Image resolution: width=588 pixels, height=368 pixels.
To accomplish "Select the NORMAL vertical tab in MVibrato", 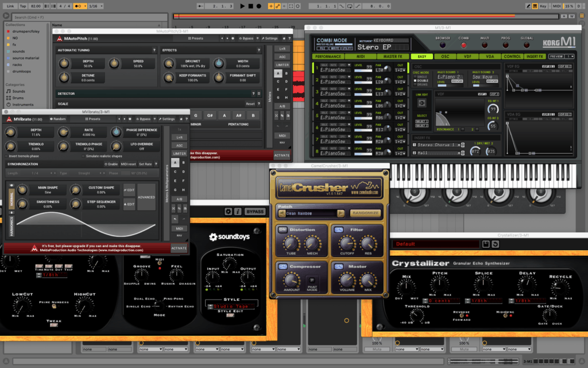I will coord(11,198).
